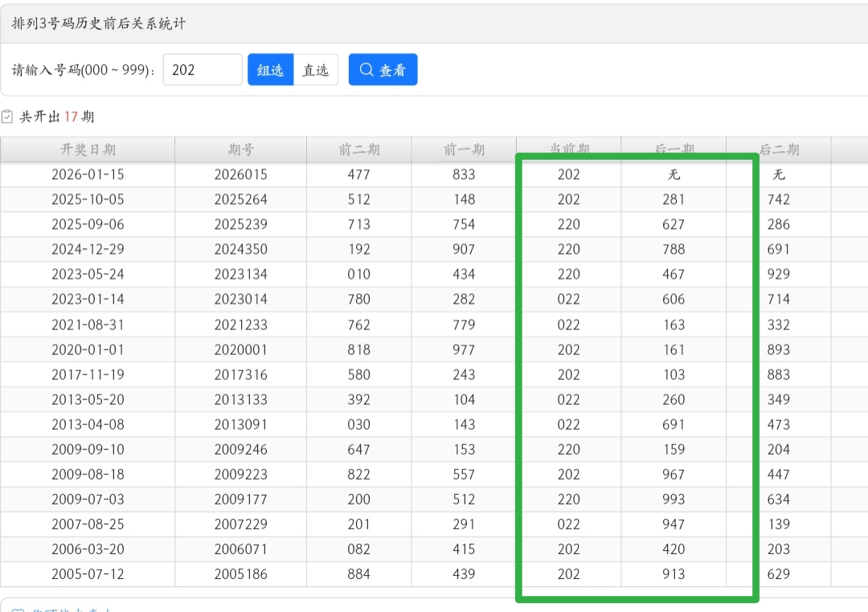
Task: Click the 前一期 column header
Action: click(464, 149)
